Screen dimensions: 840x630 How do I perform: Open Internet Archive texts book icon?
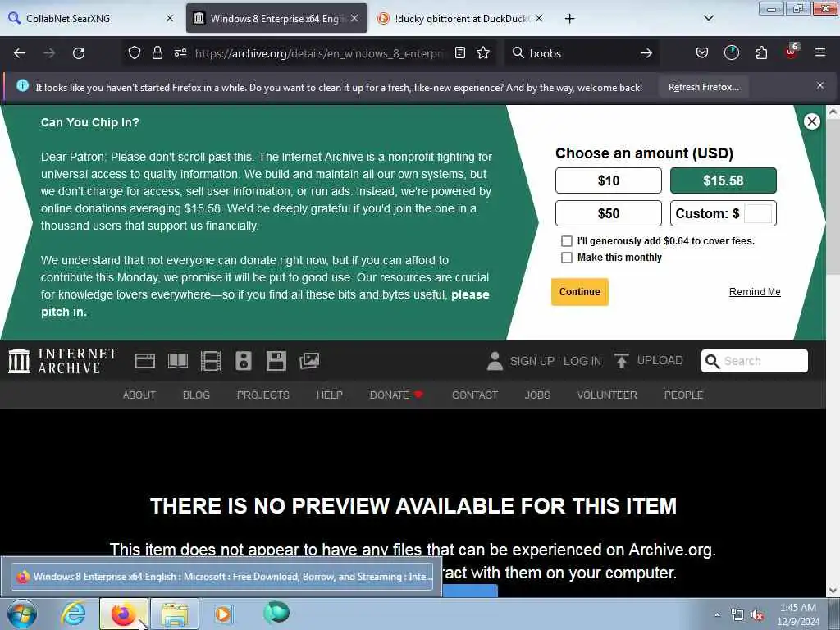[x=178, y=361]
